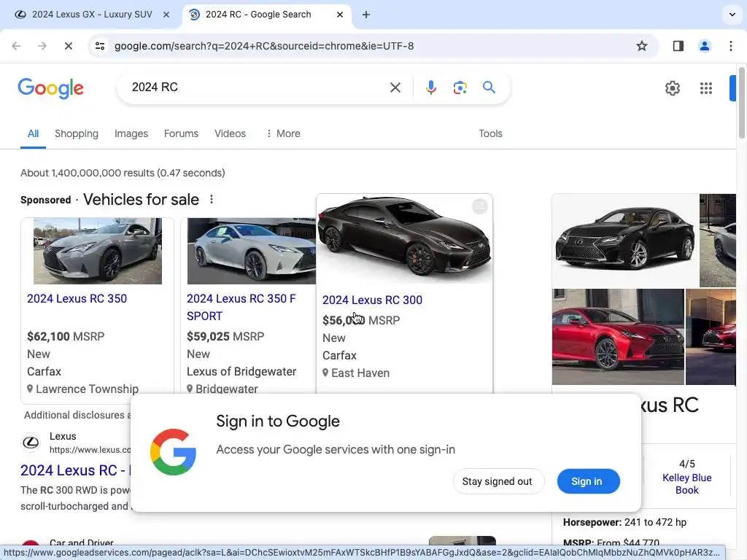
Task: Open the 2024 Lexus RC 350 listing link
Action: (x=77, y=298)
